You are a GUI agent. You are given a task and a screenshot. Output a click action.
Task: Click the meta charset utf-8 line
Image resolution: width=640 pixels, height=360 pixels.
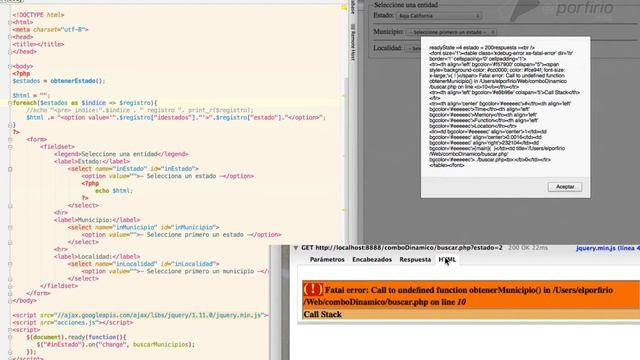(50, 29)
